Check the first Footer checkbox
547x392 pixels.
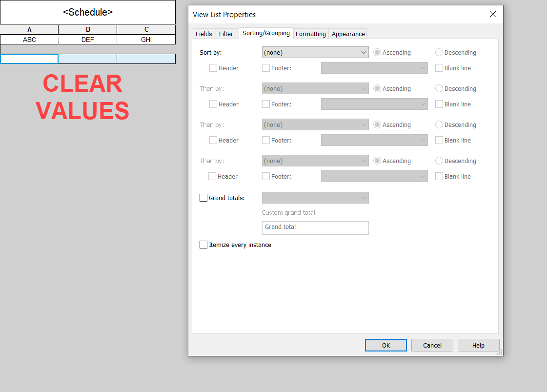pos(265,68)
